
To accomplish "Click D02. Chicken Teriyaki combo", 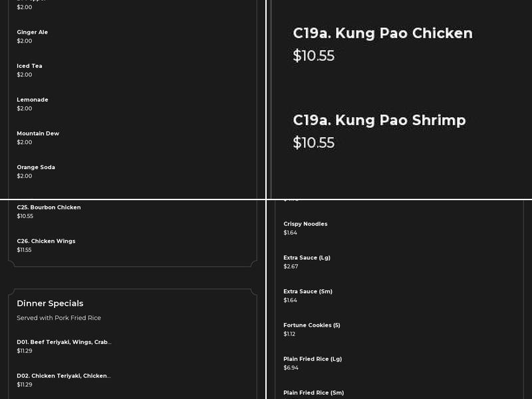I will pos(64,375).
